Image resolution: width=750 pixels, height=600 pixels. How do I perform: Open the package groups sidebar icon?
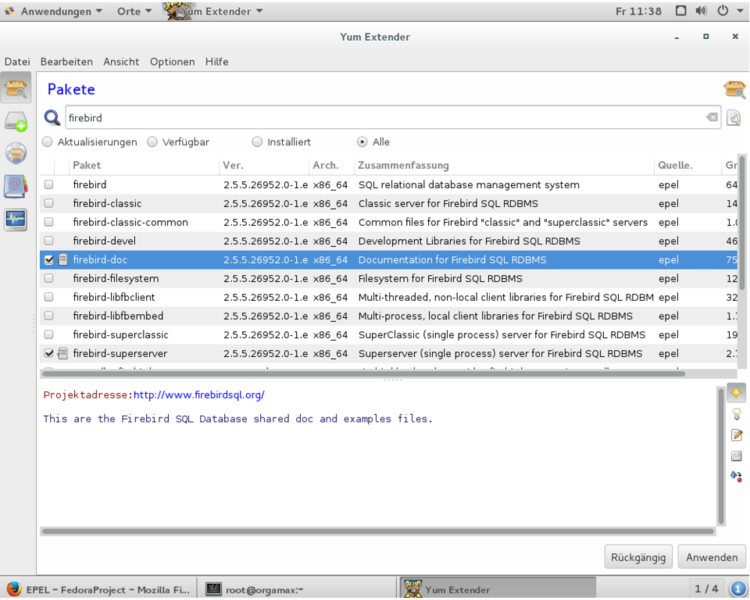[16, 153]
